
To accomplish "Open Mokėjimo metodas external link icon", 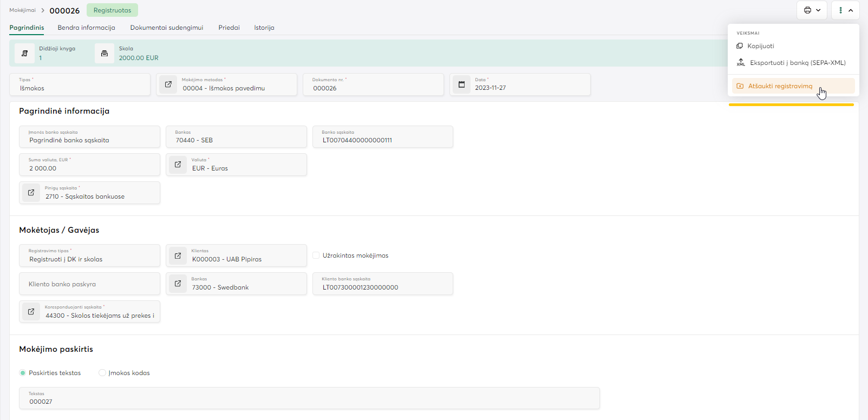I will coord(168,84).
